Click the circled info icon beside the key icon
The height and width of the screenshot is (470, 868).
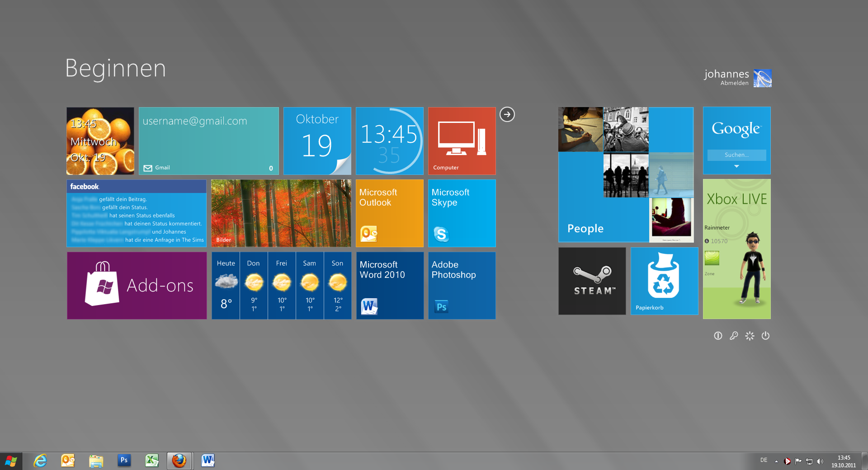[x=718, y=336]
